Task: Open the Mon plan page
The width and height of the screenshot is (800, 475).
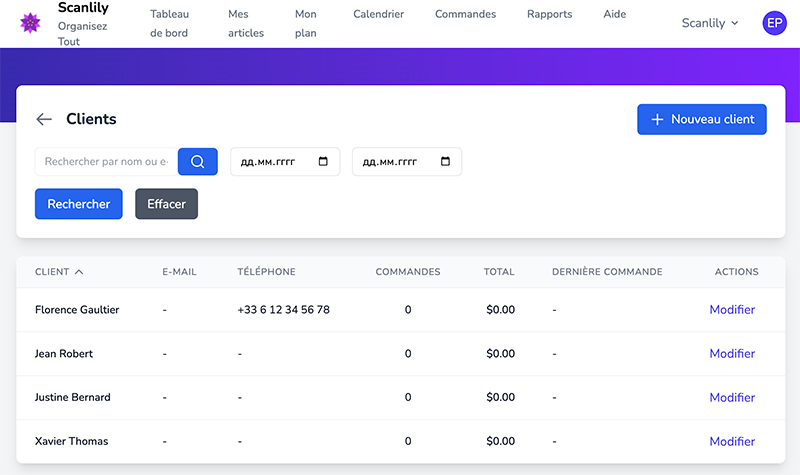Action: coord(306,23)
